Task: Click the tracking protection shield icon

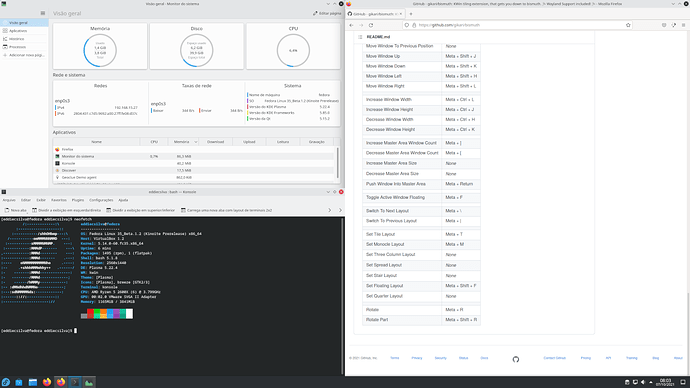Action: pos(407,25)
